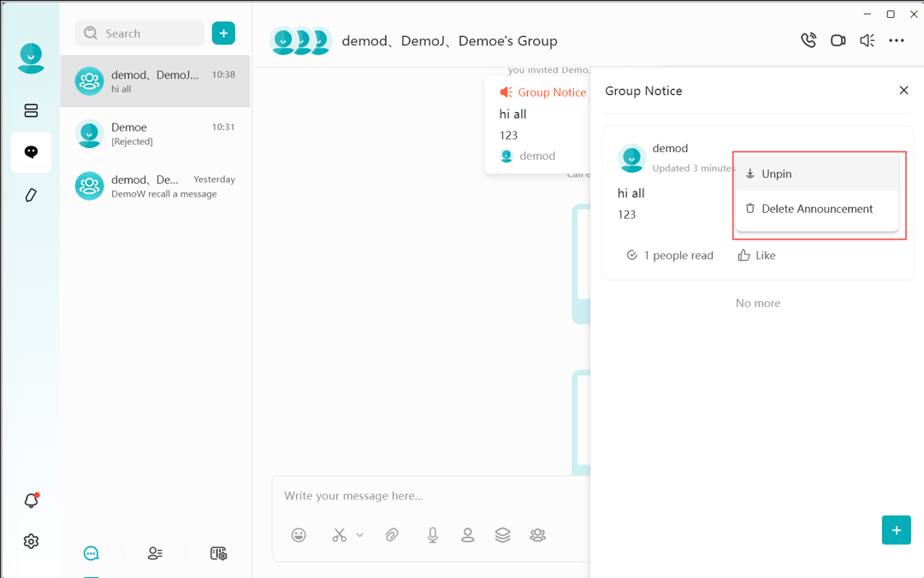Open the three-dot more options menu
The image size is (924, 578).
point(897,41)
